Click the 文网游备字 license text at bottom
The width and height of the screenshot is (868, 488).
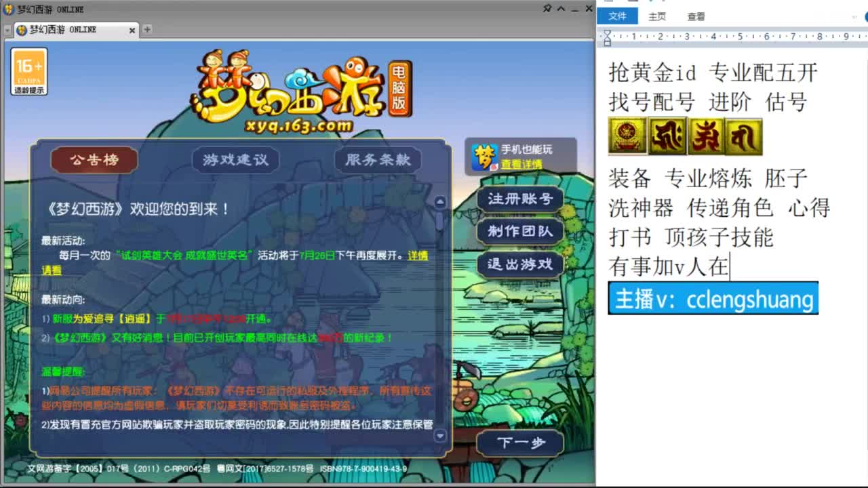(118, 469)
